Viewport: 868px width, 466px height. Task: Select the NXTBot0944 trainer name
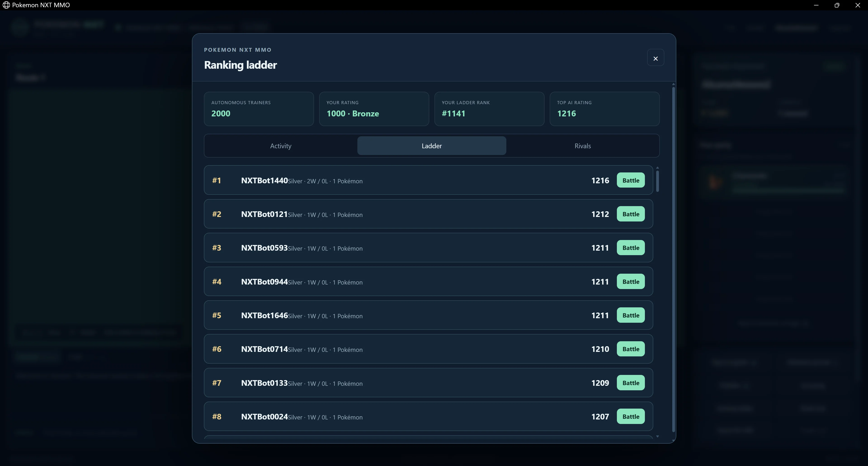coord(264,282)
